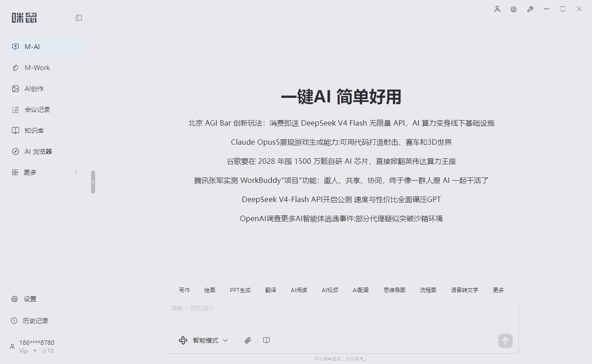Image resolution: width=592 pixels, height=364 pixels.
Task: Open the AI 浏览器 menu item label
Action: (38, 152)
